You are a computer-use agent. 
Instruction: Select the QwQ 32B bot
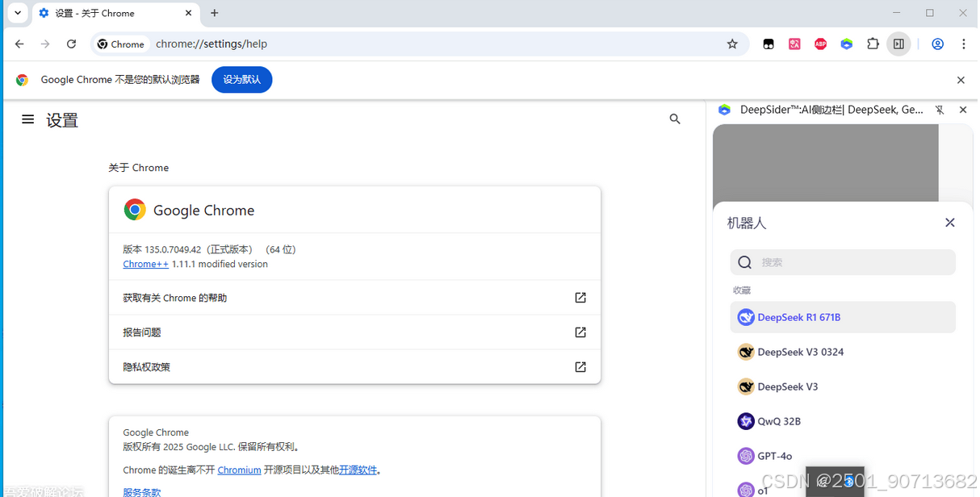click(x=843, y=421)
